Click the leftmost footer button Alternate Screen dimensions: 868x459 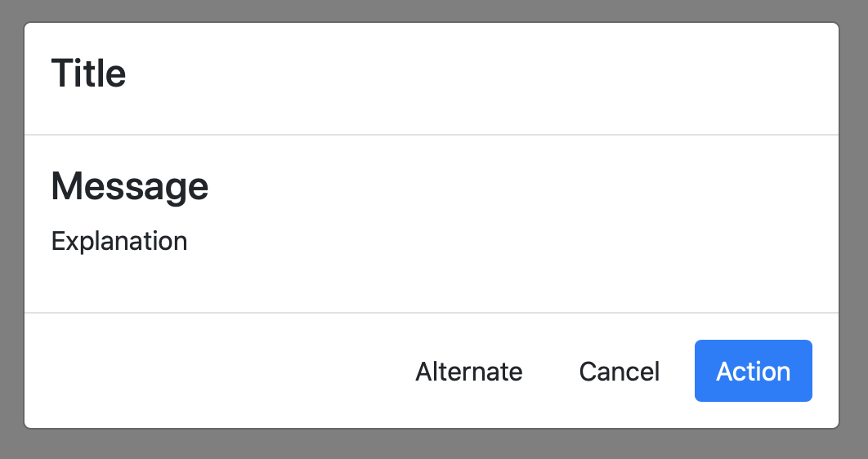(468, 372)
